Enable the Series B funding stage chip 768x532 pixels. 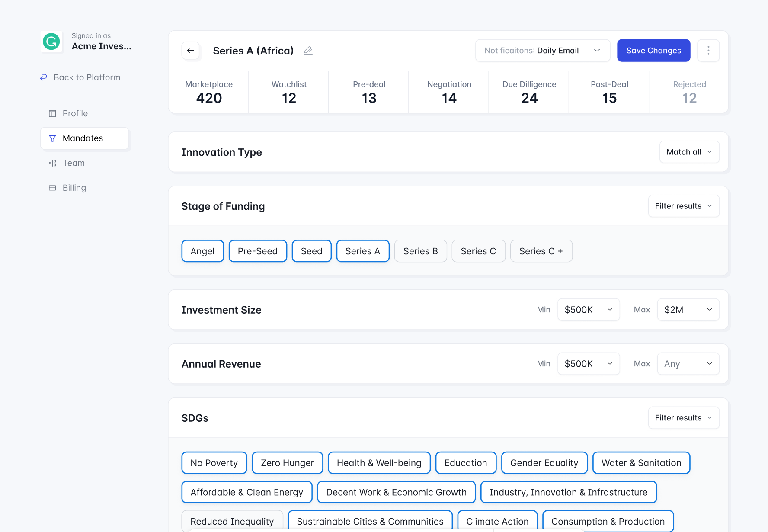420,251
